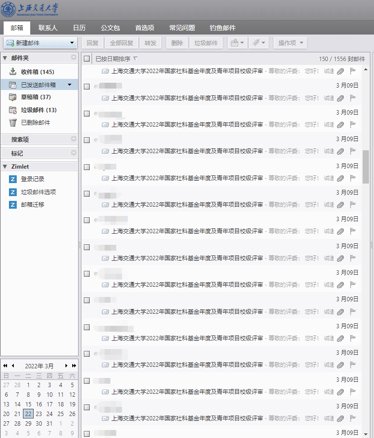Click the scrollbar down arrow
The width and height of the screenshot is (374, 438).
(366, 434)
